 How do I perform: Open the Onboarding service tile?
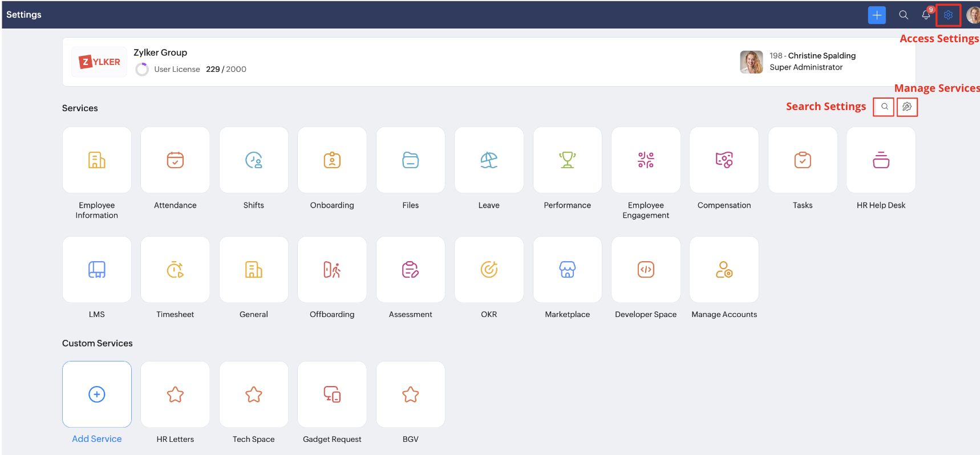[x=332, y=160]
